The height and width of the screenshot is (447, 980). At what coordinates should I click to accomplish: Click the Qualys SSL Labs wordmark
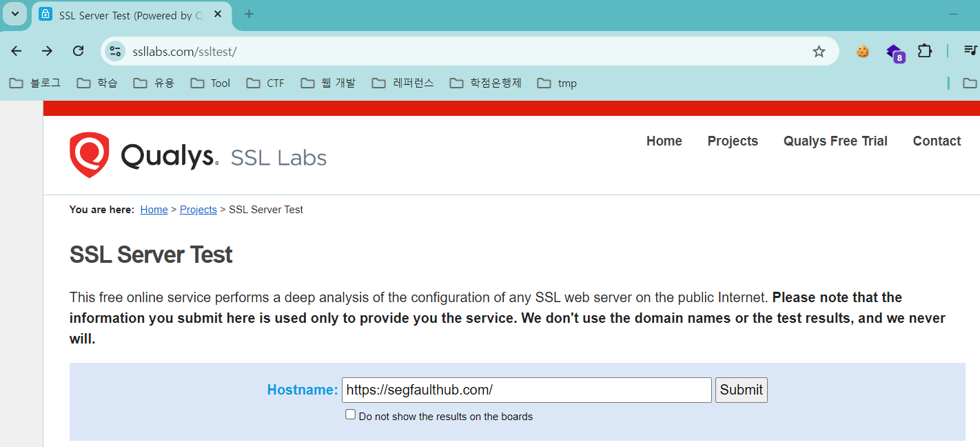(x=224, y=157)
